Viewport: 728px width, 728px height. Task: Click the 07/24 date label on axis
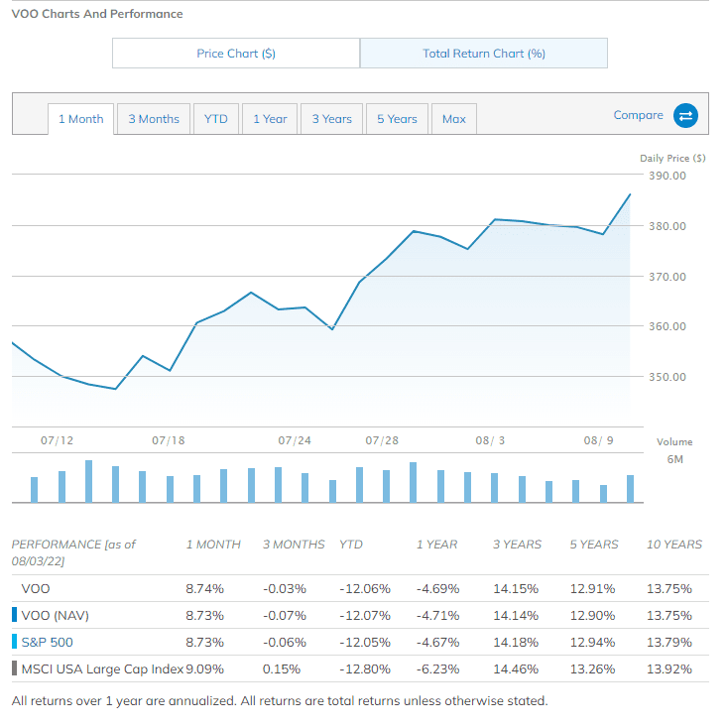pyautogui.click(x=295, y=440)
